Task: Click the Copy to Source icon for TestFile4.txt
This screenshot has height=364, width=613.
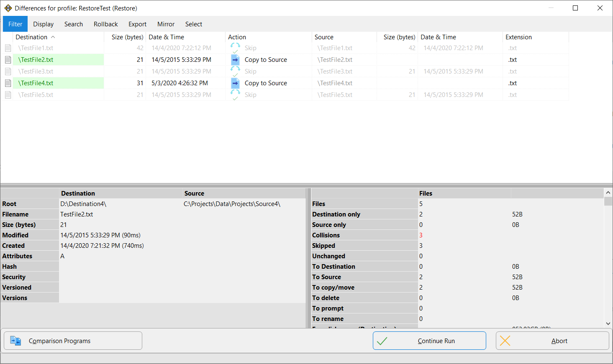Action: [x=236, y=83]
